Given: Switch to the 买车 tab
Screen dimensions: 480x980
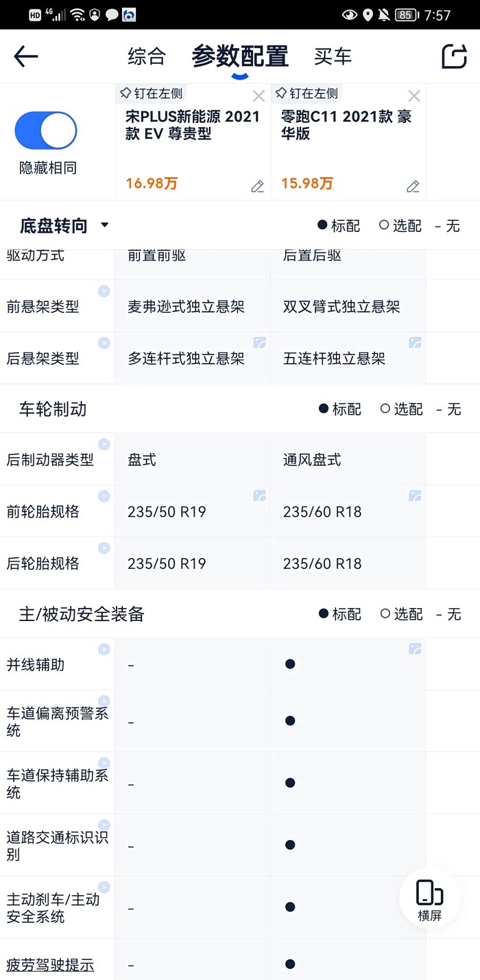Looking at the screenshot, I should [x=333, y=56].
